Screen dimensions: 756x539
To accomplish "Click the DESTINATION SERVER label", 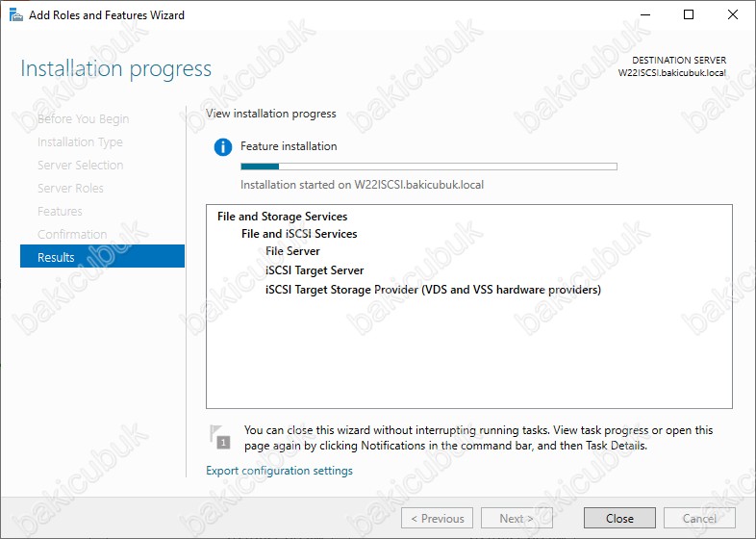I will tap(679, 61).
